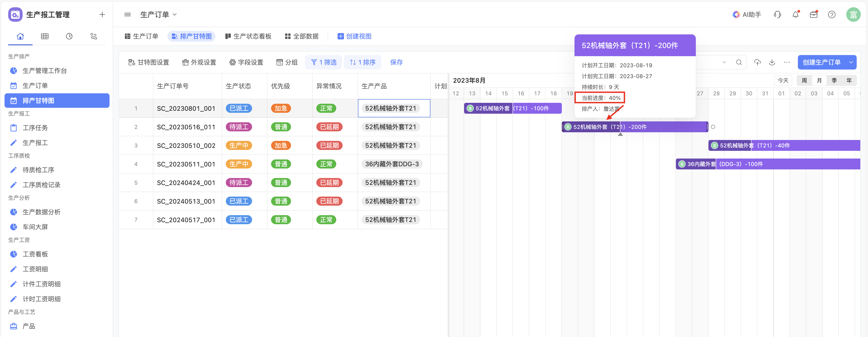868x337 pixels.
Task: Open the help question mark icon
Action: tap(832, 14)
